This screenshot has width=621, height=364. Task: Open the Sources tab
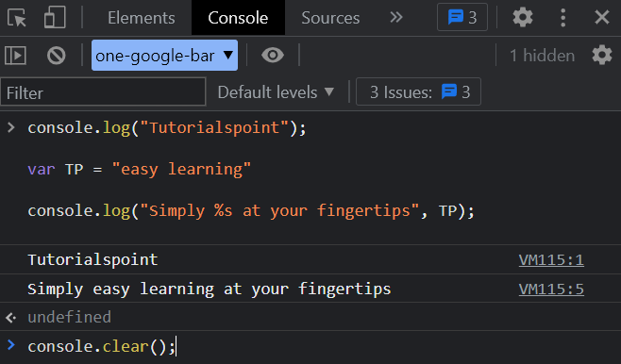tap(330, 18)
